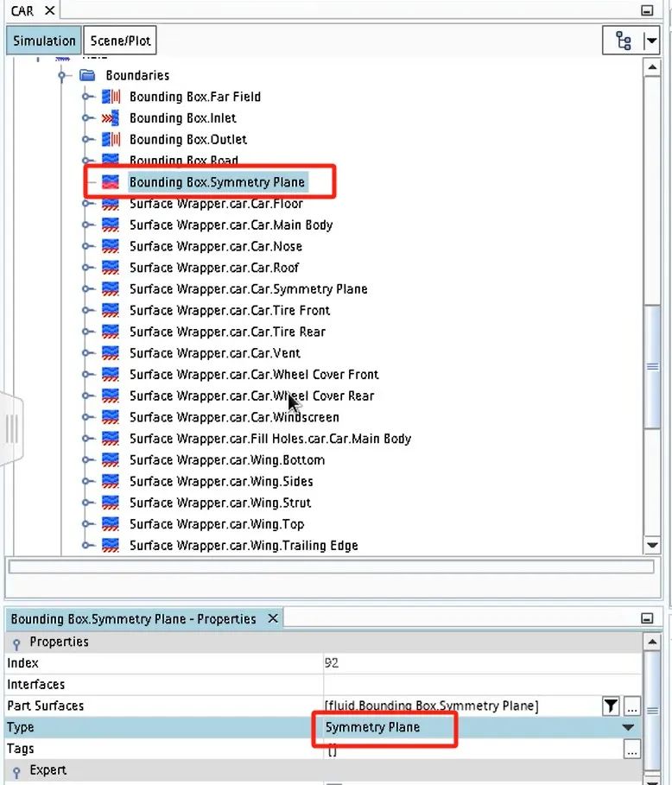672x785 pixels.
Task: Select Bounding Box.Symmetry Plane tree item
Action: [217, 181]
